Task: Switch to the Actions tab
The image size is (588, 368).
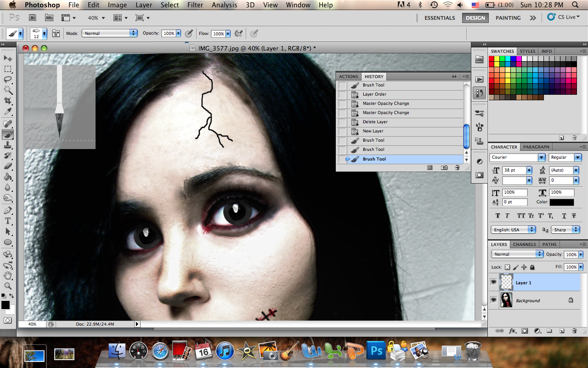Action: click(349, 77)
